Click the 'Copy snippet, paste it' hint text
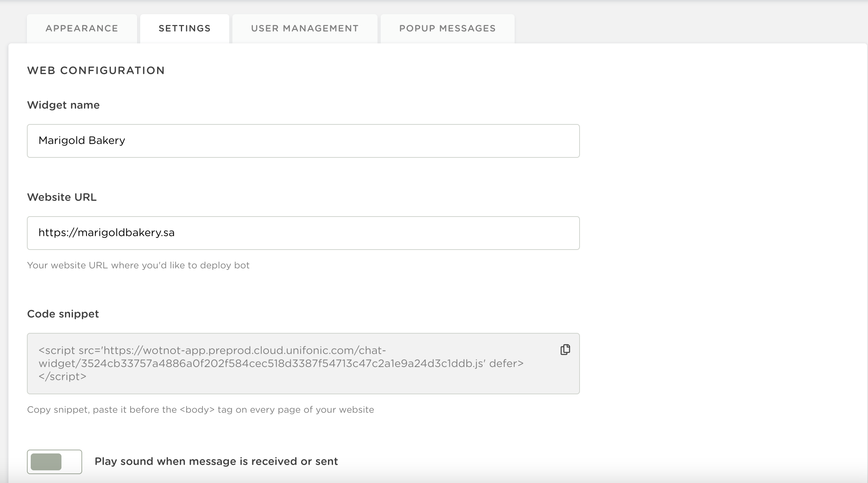This screenshot has height=483, width=868. point(200,410)
